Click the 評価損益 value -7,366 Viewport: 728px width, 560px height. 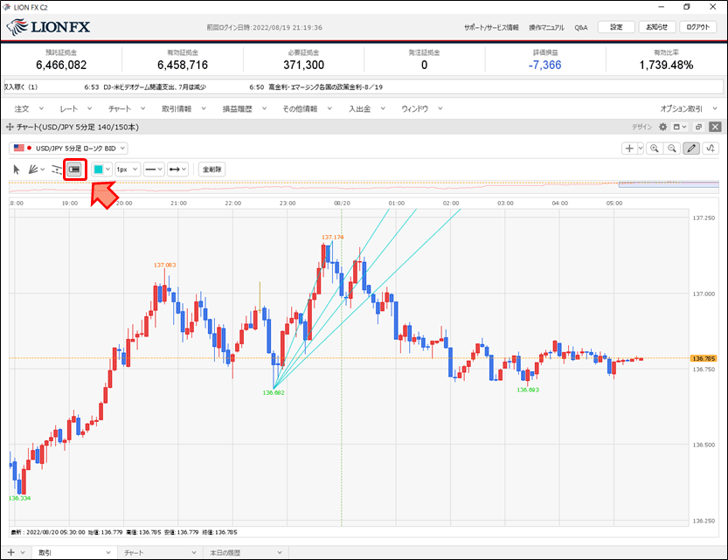click(544, 65)
